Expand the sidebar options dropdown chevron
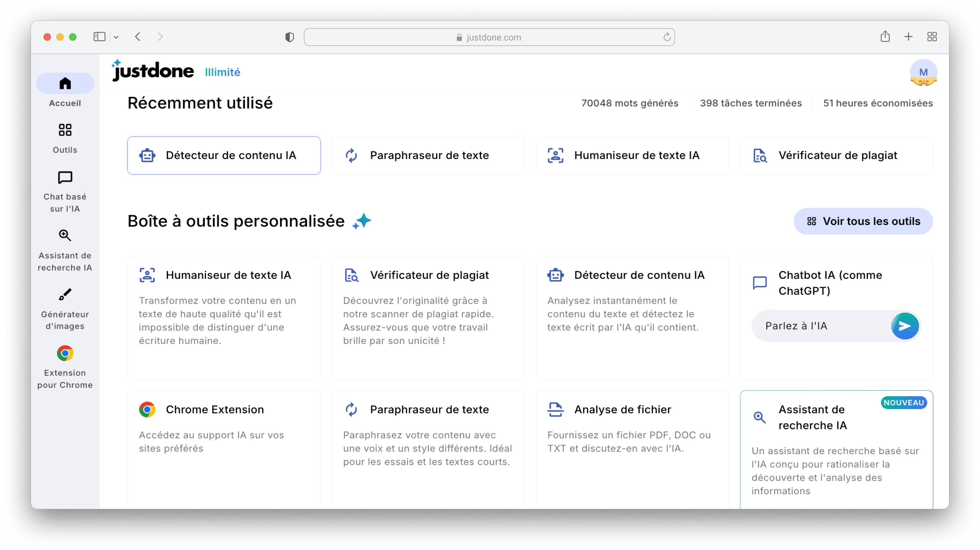This screenshot has width=980, height=550. (x=116, y=37)
